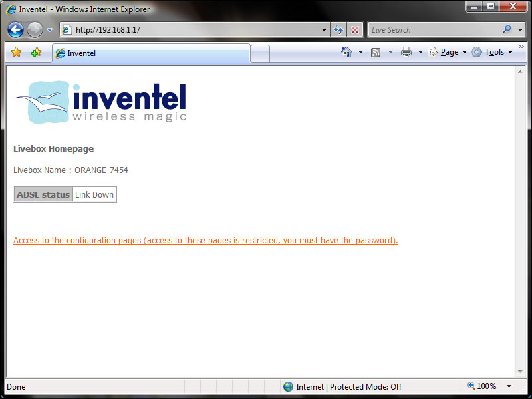Click the Link Down status cell
Image resolution: width=532 pixels, height=399 pixels.
point(94,194)
